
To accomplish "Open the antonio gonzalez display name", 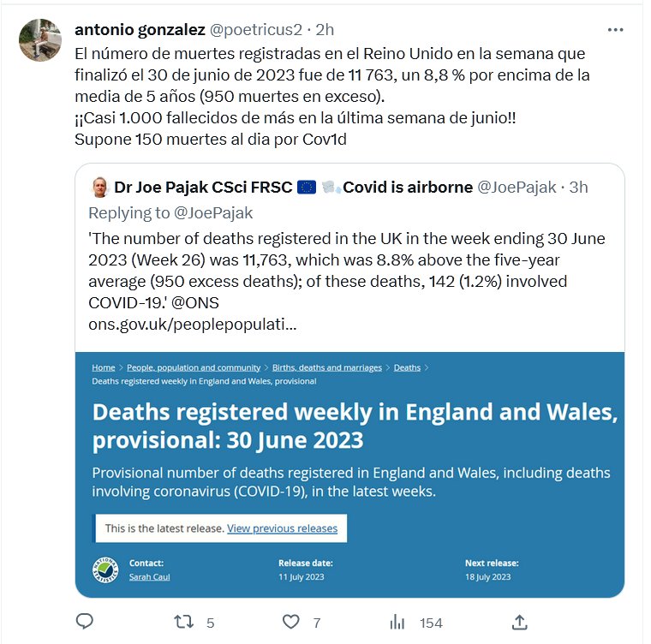I will click(x=140, y=29).
